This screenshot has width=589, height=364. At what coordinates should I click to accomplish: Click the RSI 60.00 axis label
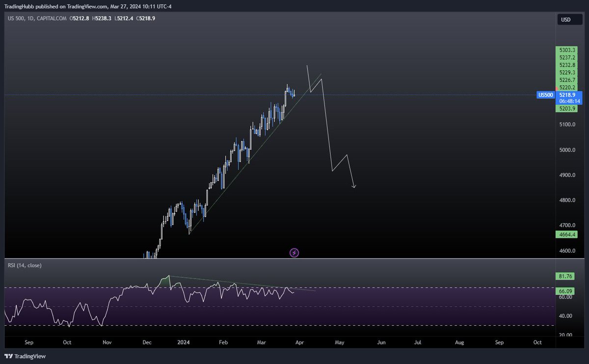tap(566, 297)
